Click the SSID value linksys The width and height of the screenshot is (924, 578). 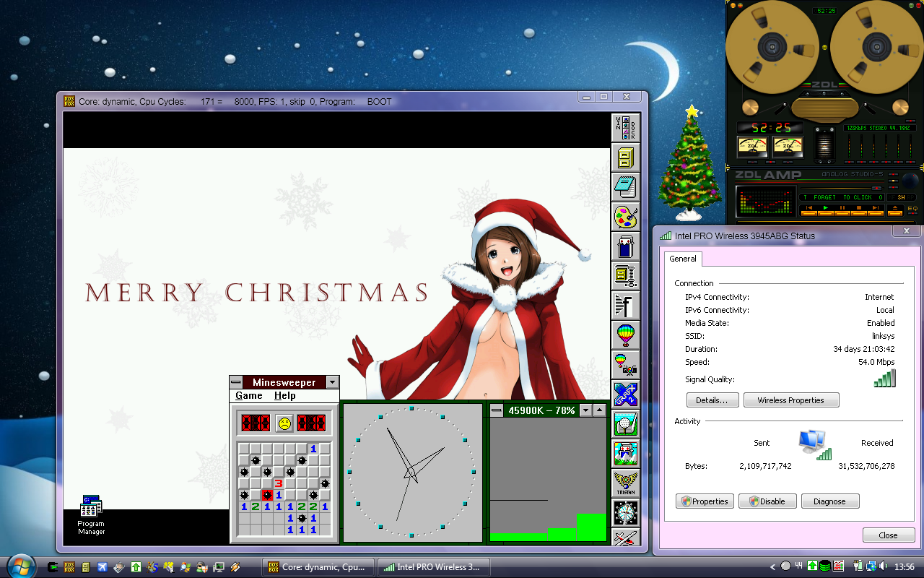point(882,336)
